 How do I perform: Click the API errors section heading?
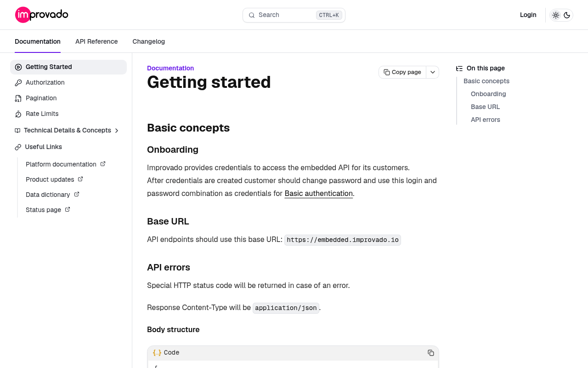point(169,267)
